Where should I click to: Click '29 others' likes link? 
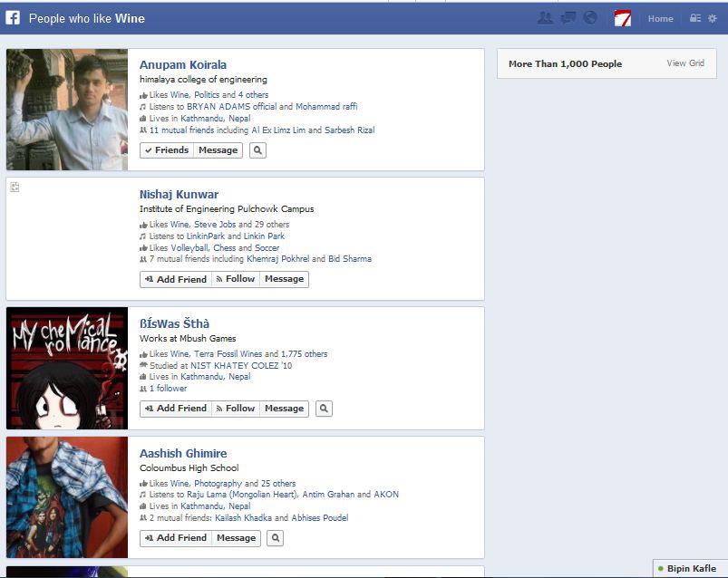click(272, 225)
